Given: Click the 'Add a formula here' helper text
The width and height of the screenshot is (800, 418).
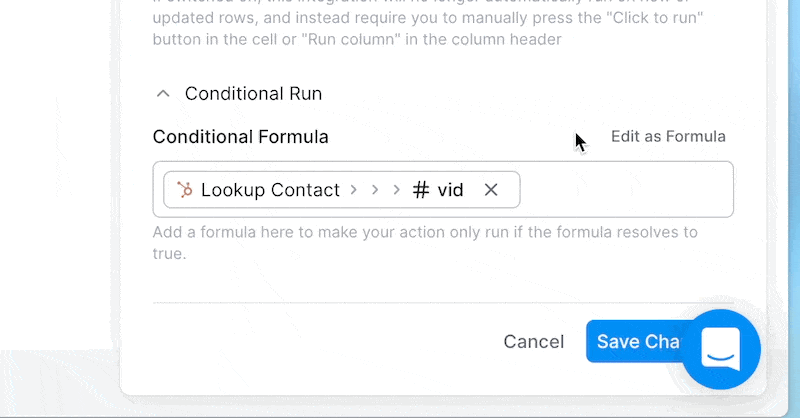Looking at the screenshot, I should point(425,243).
